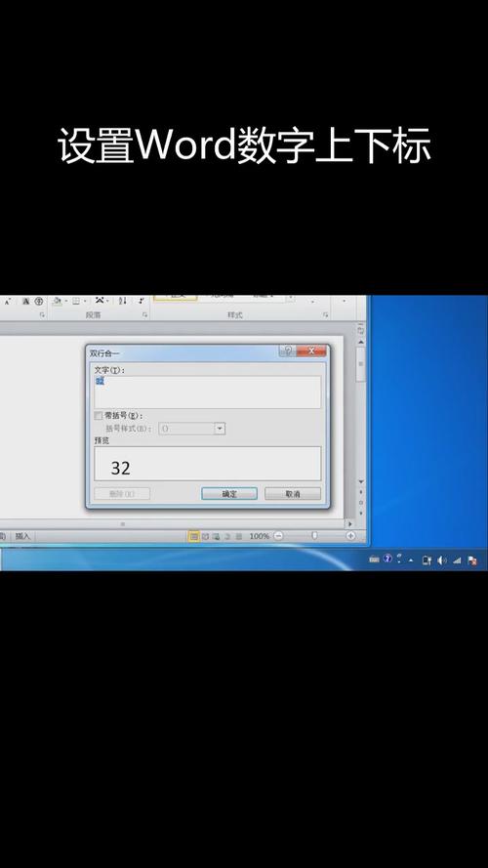Viewport: 488px width, 868px height.
Task: Click the action center flag icon
Action: (472, 559)
